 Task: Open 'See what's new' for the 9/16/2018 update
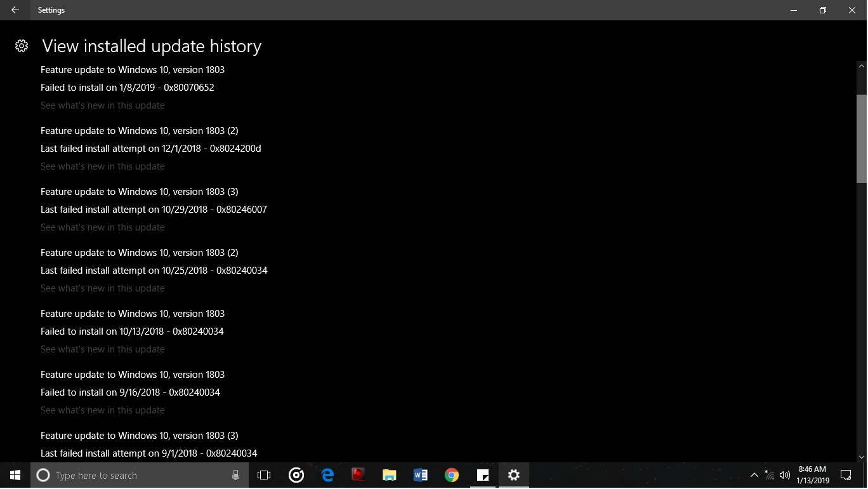click(x=103, y=410)
